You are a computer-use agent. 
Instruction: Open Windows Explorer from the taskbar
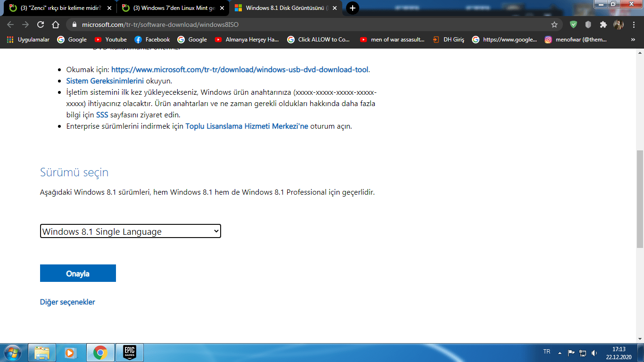coord(42,353)
